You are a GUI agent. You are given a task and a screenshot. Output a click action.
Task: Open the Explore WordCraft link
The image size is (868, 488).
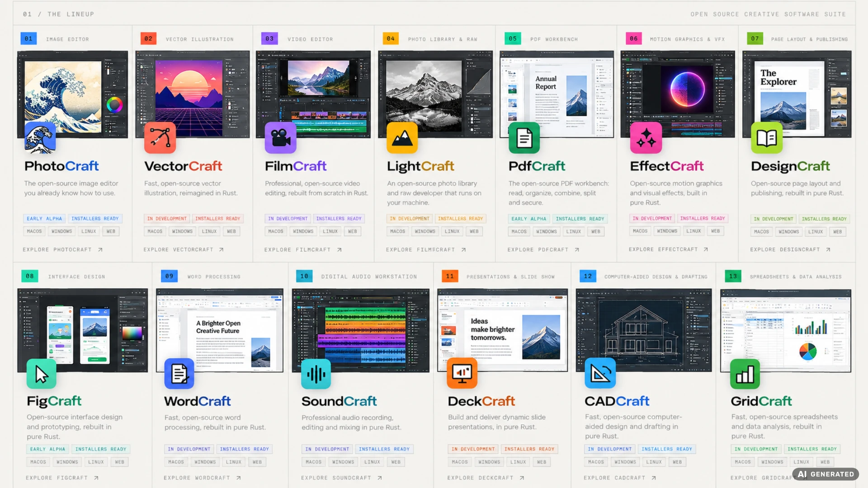click(x=203, y=478)
